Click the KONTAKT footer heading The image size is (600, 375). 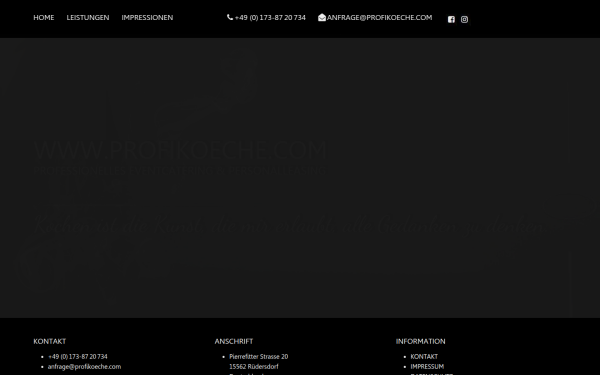click(50, 341)
